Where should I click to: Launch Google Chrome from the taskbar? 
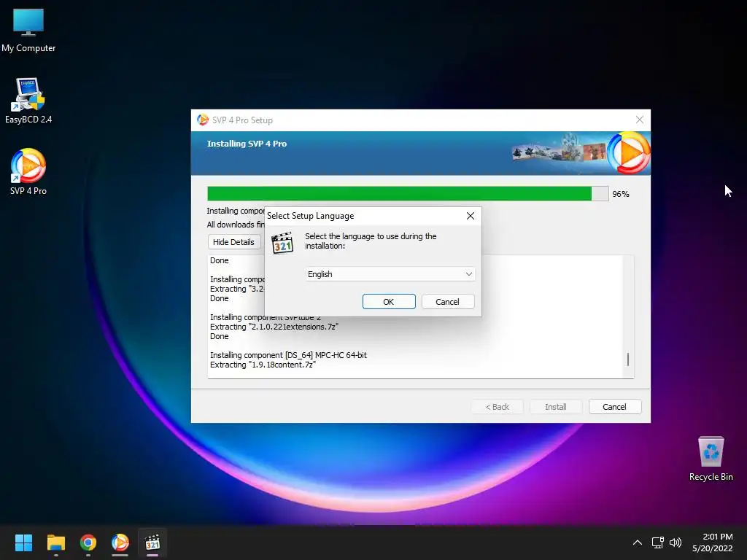click(x=88, y=542)
